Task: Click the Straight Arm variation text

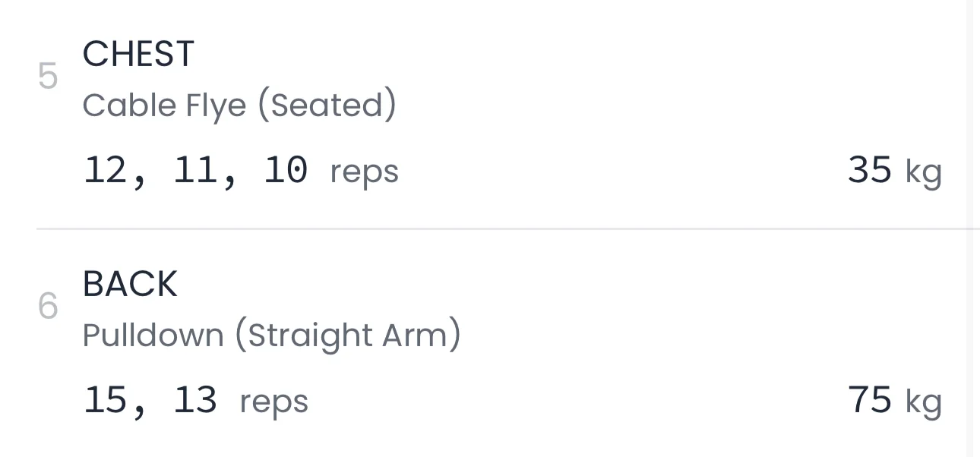Action: point(347,336)
